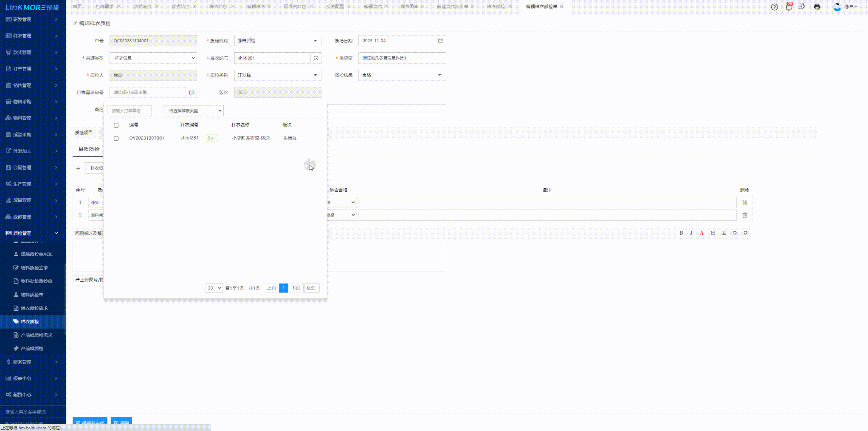
Task: Check the box for row DY20231207001
Action: point(116,139)
